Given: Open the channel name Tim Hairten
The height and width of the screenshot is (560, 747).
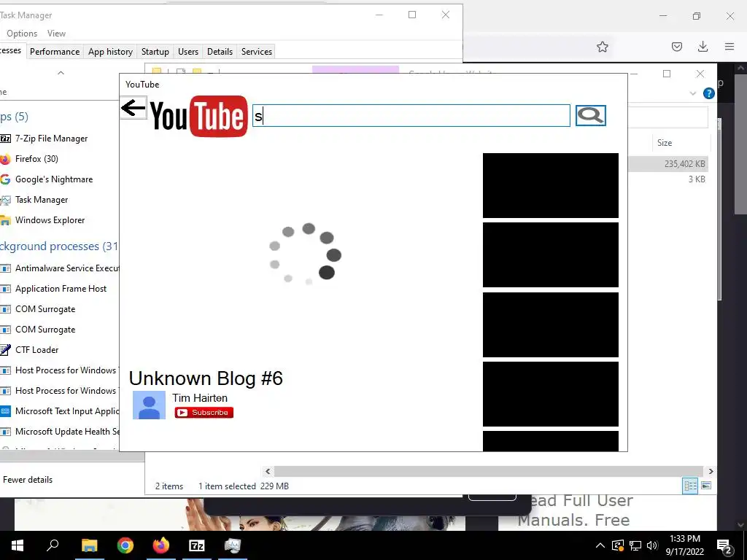Looking at the screenshot, I should pos(200,397).
